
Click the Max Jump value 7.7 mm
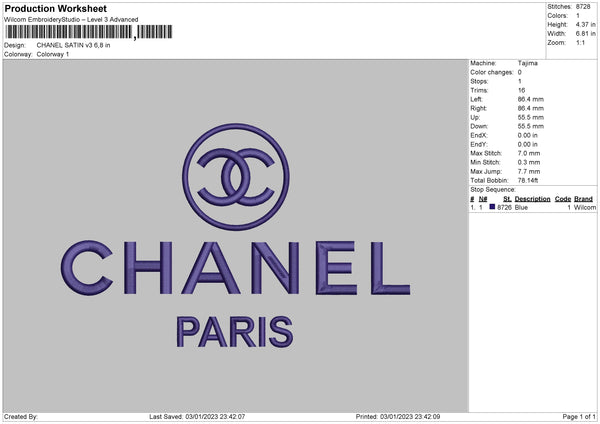529,171
